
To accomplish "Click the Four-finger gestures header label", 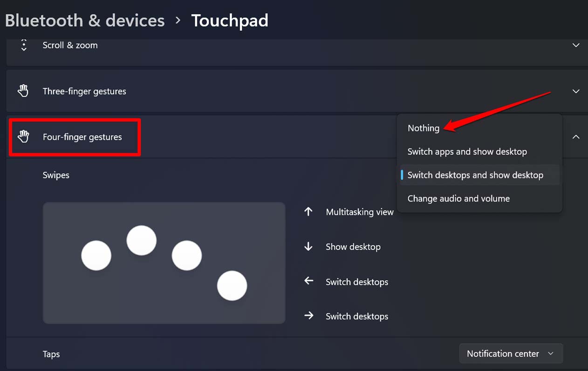I will point(82,137).
